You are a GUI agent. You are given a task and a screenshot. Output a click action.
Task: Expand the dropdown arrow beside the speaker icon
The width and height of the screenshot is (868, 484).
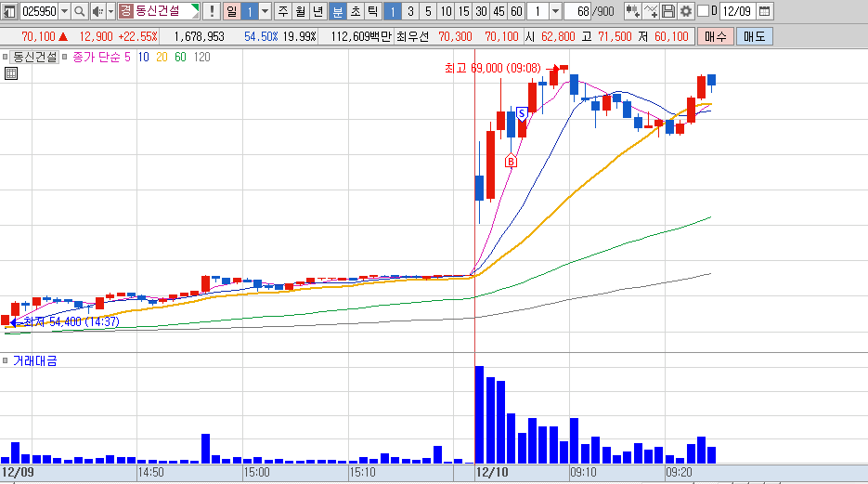click(x=110, y=11)
